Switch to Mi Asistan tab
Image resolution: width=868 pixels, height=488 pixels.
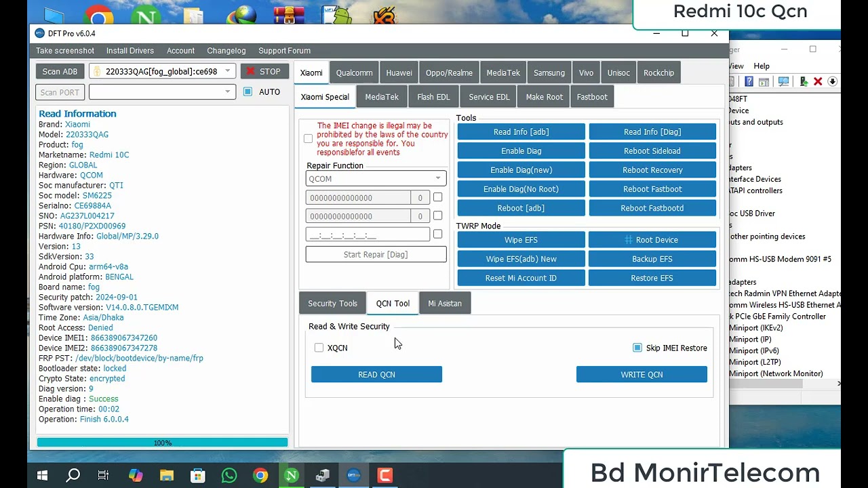coord(445,304)
